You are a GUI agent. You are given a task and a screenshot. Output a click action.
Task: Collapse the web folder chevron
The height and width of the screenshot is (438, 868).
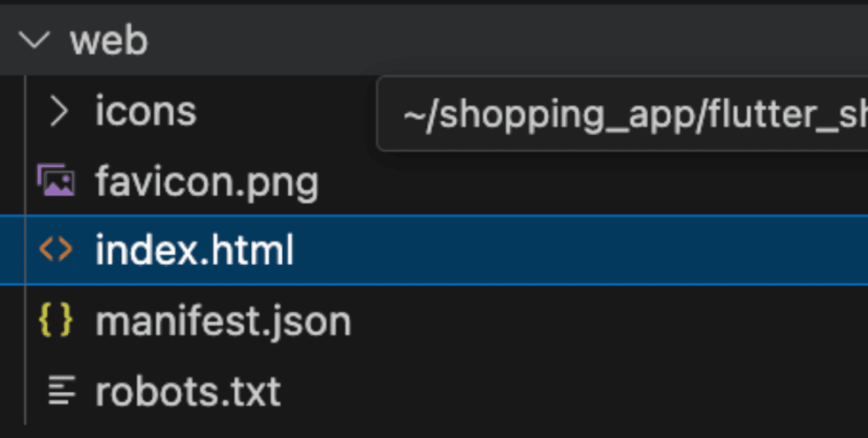tap(37, 41)
